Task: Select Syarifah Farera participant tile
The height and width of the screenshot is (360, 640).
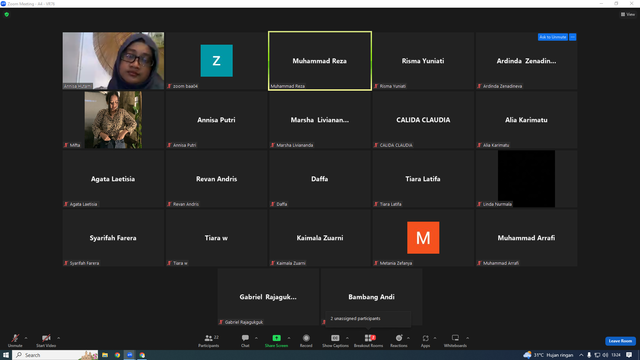Action: coord(113,238)
